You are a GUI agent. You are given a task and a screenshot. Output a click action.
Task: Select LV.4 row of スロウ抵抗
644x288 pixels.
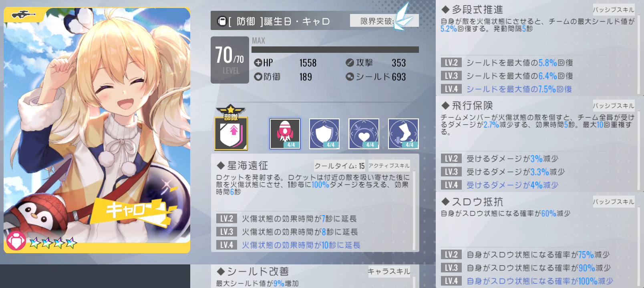coord(537,281)
